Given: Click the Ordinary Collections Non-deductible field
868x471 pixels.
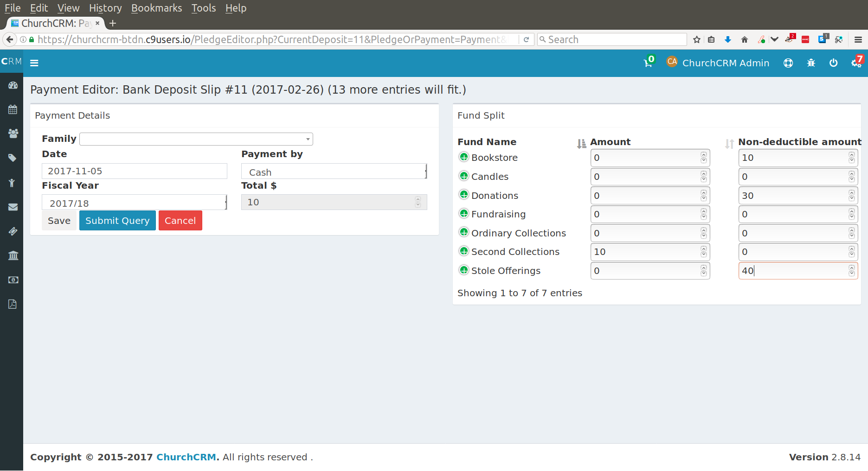Looking at the screenshot, I should (x=798, y=233).
